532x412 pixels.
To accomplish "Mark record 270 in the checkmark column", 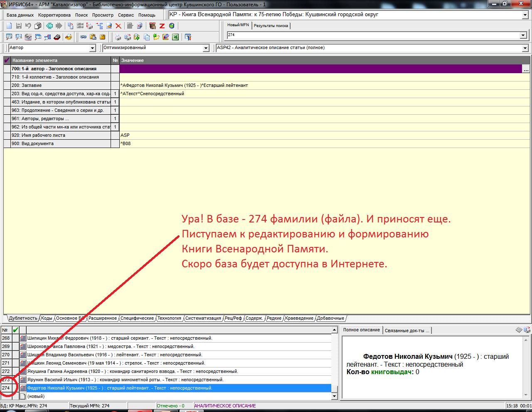I will pos(16,355).
